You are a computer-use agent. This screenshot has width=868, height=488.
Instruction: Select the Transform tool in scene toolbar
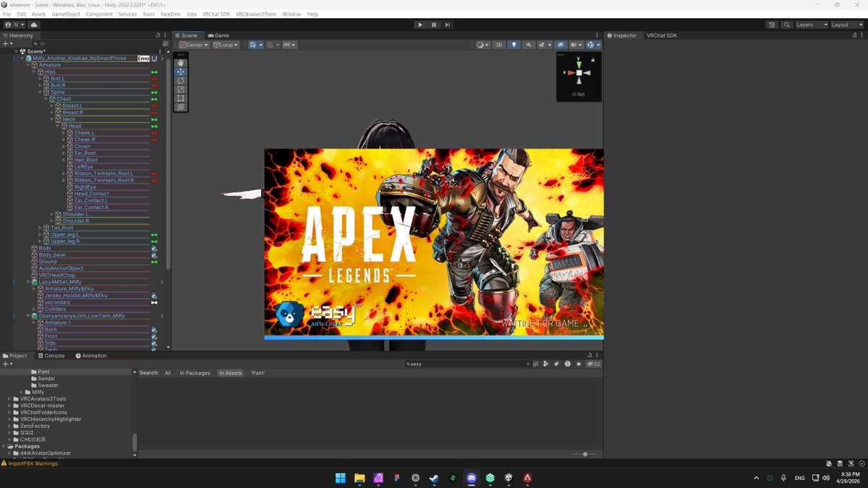pos(181,107)
